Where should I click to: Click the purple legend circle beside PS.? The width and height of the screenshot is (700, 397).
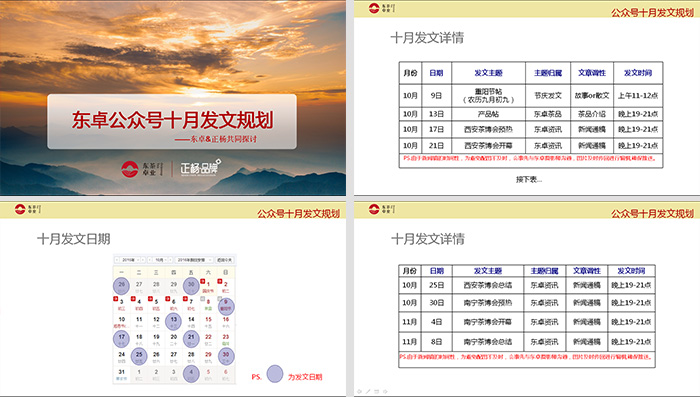pyautogui.click(x=275, y=374)
